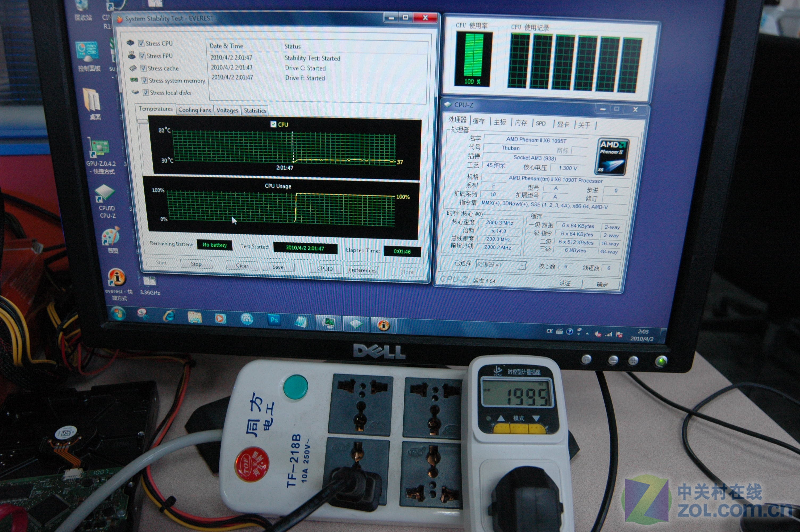Open the 主板 tab in CPU-Z
Viewport: 800px width, 532px height.
pyautogui.click(x=499, y=122)
